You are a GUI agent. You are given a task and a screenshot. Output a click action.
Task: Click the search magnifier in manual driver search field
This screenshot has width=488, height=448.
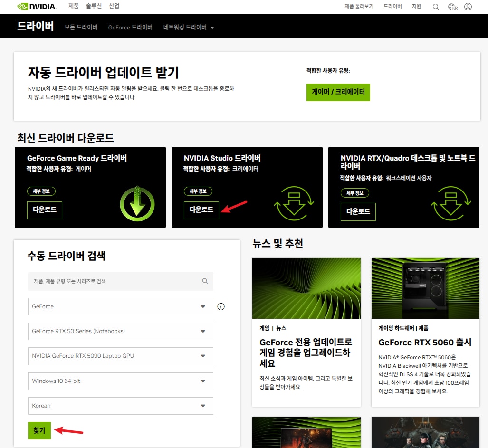pos(205,281)
